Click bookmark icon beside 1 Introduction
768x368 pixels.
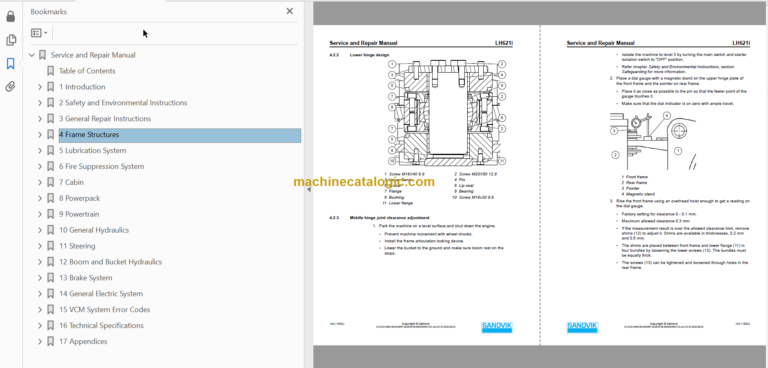[x=50, y=87]
